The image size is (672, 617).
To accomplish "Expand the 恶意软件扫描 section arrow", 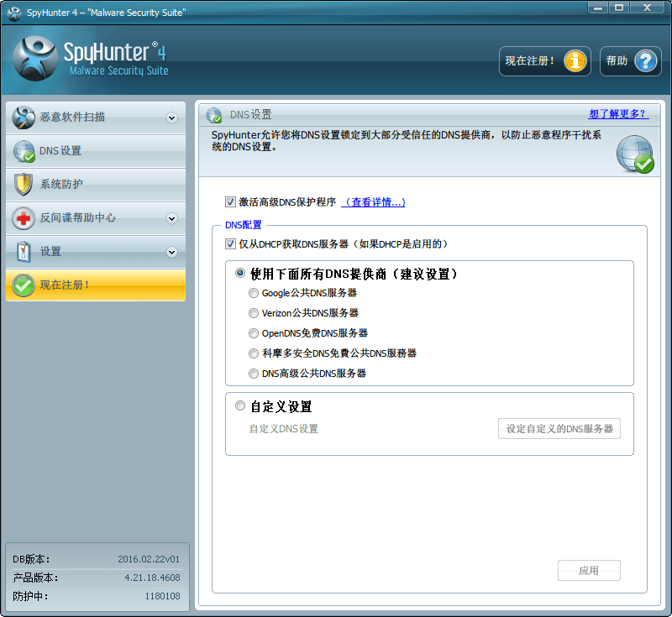I will (x=171, y=118).
